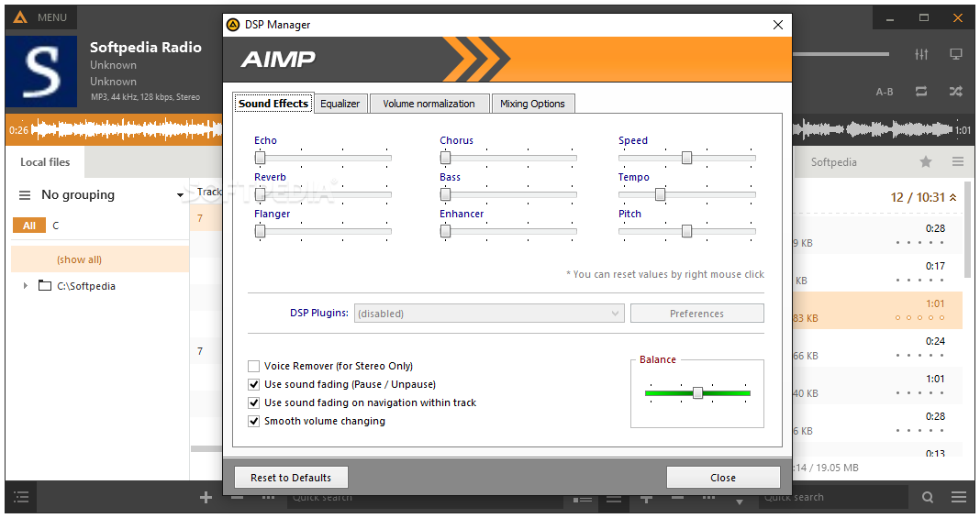Click the star favorites icon beside Softpedia playlist
The image size is (980, 518).
coord(926,161)
